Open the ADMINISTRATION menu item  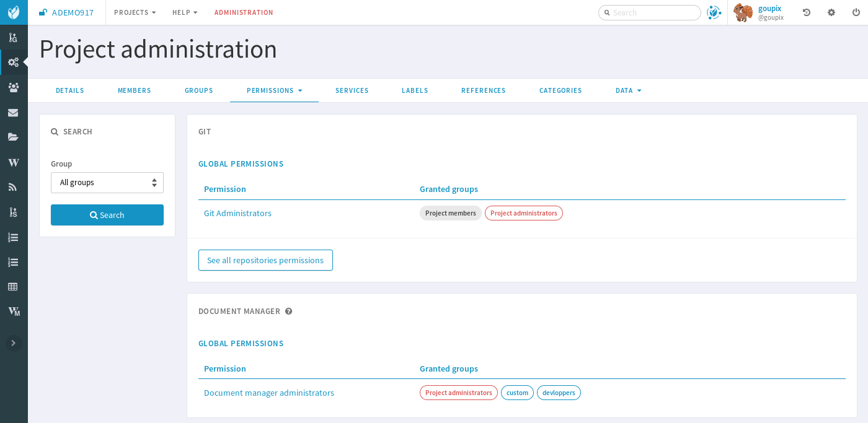pos(244,12)
